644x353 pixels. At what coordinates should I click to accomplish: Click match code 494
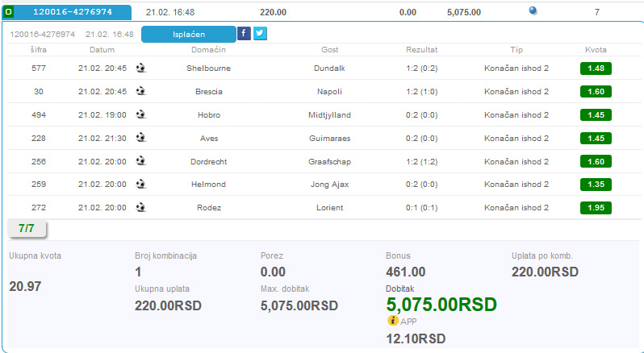point(39,114)
